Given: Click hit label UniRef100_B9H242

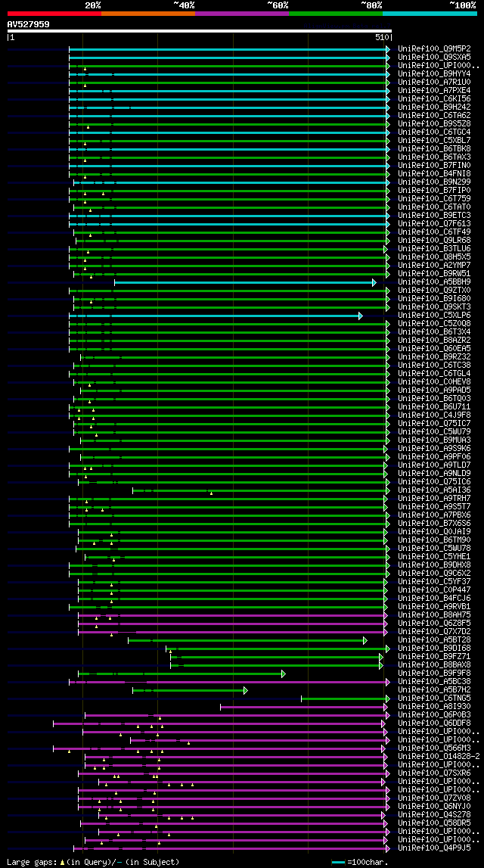Looking at the screenshot, I should click(x=434, y=107).
